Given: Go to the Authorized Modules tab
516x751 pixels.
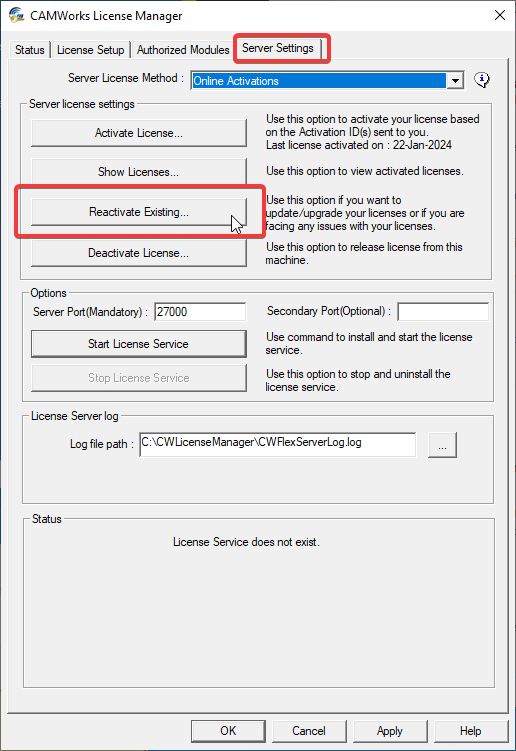Looking at the screenshot, I should point(183,50).
